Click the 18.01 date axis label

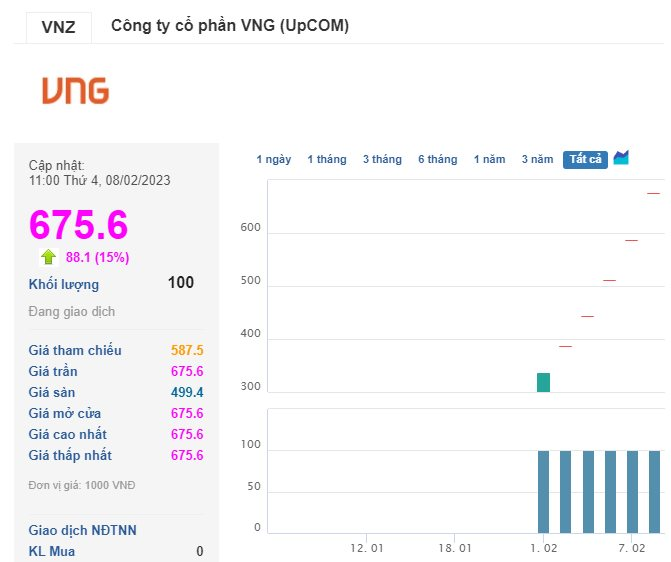(x=454, y=548)
